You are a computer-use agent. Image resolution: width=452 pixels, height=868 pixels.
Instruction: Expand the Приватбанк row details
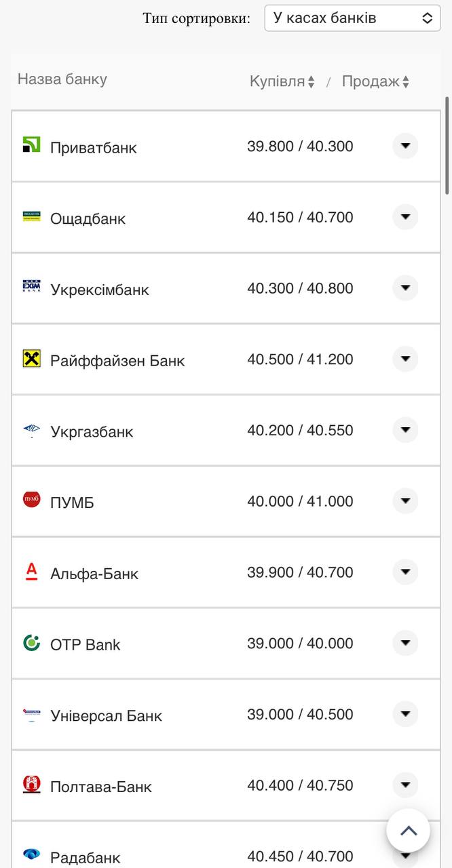coord(405,146)
